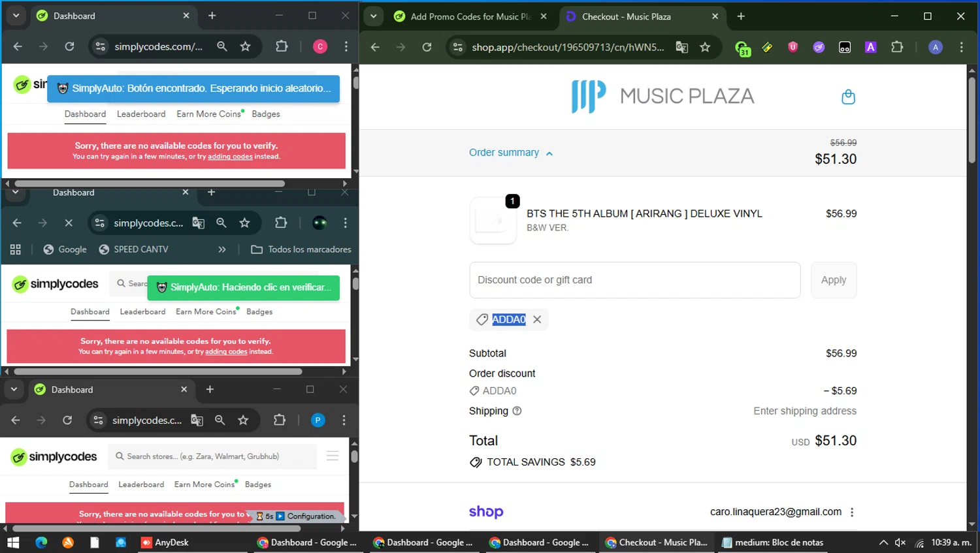Open profile P avatar in bottom Dashboard window
Image resolution: width=980 pixels, height=553 pixels.
tap(318, 420)
